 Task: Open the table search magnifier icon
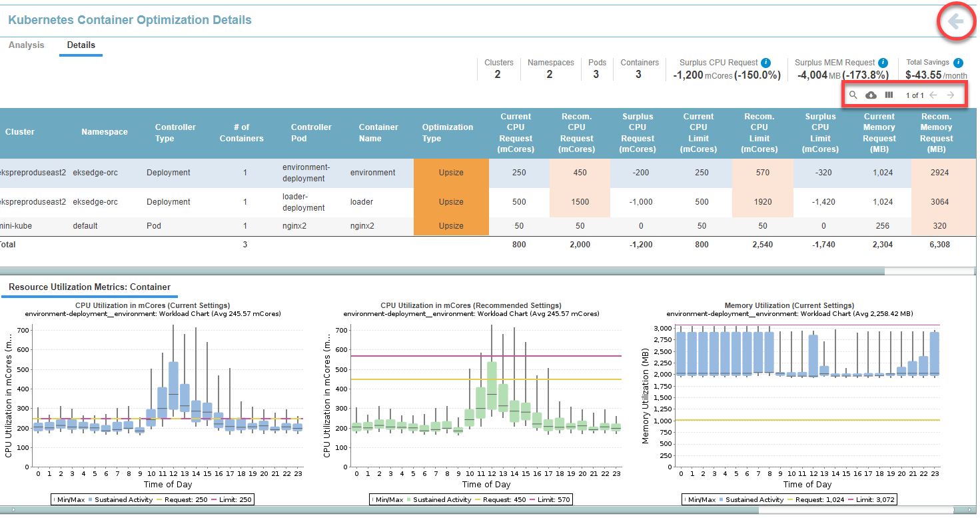(853, 95)
